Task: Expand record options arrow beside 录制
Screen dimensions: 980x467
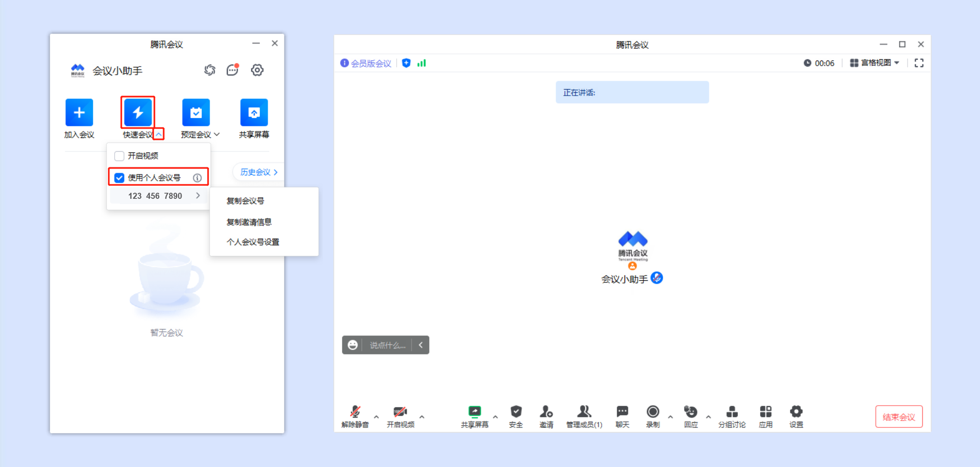Action: click(670, 417)
